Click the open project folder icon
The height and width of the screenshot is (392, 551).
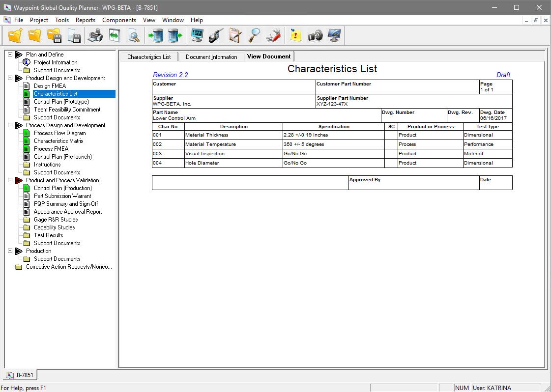pyautogui.click(x=35, y=35)
